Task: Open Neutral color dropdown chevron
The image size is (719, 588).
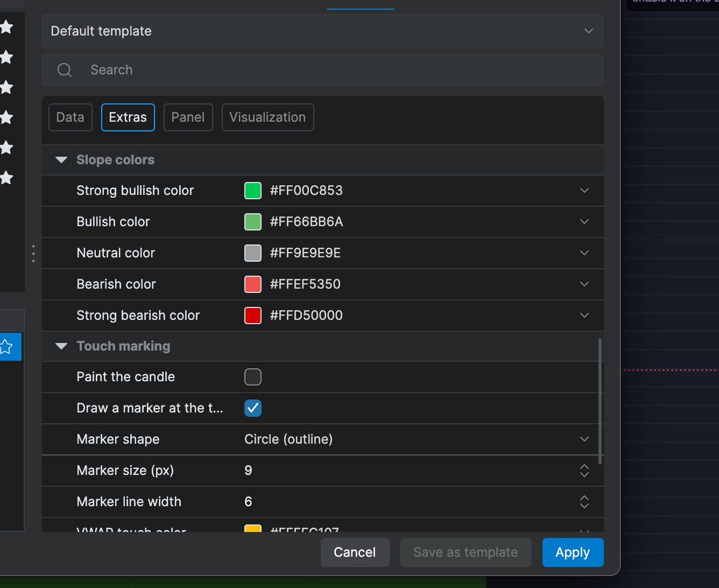Action: pos(584,253)
